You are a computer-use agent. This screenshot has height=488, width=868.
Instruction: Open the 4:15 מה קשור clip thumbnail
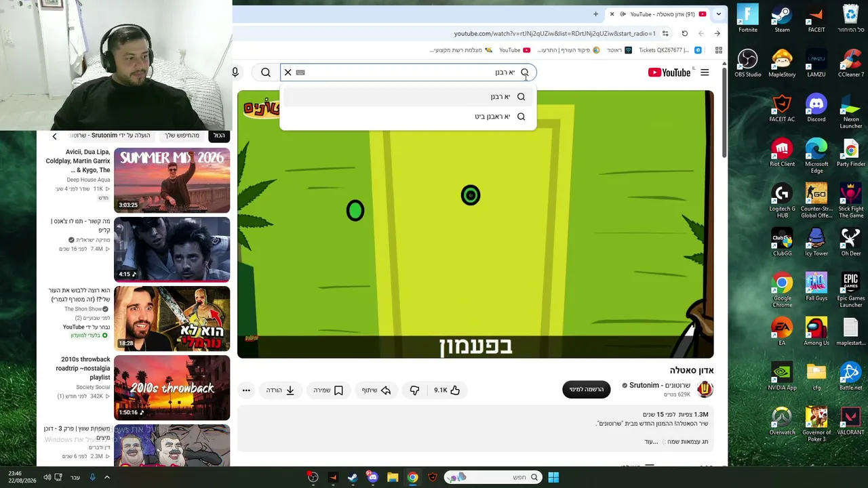[x=172, y=249]
